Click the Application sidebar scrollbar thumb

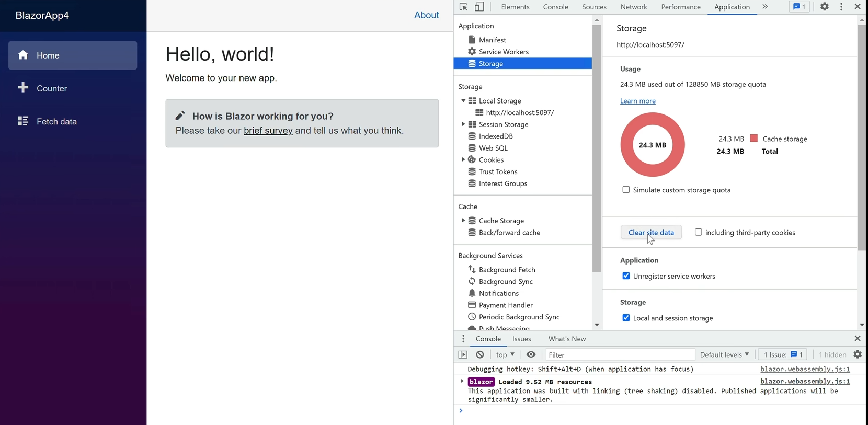click(597, 148)
